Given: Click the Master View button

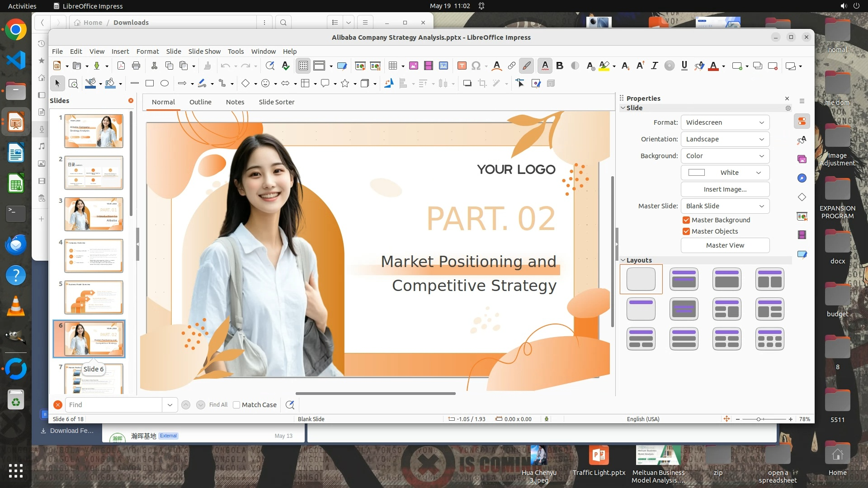Looking at the screenshot, I should (725, 245).
